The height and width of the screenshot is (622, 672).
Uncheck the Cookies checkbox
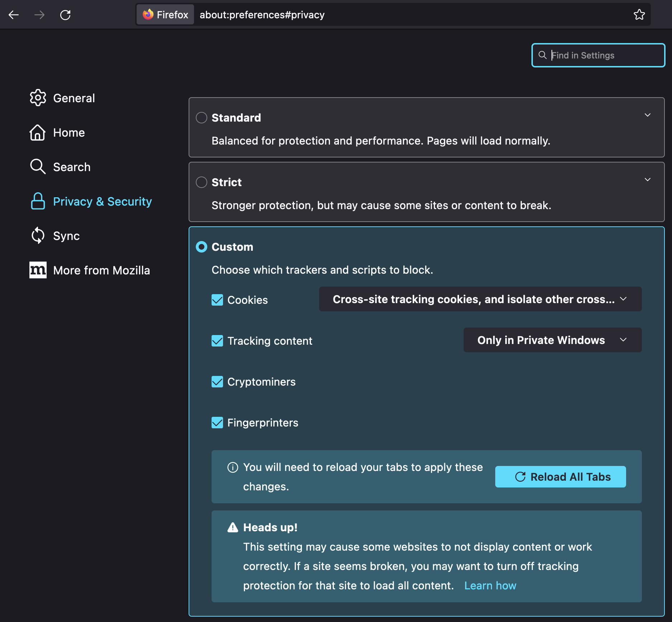tap(217, 300)
